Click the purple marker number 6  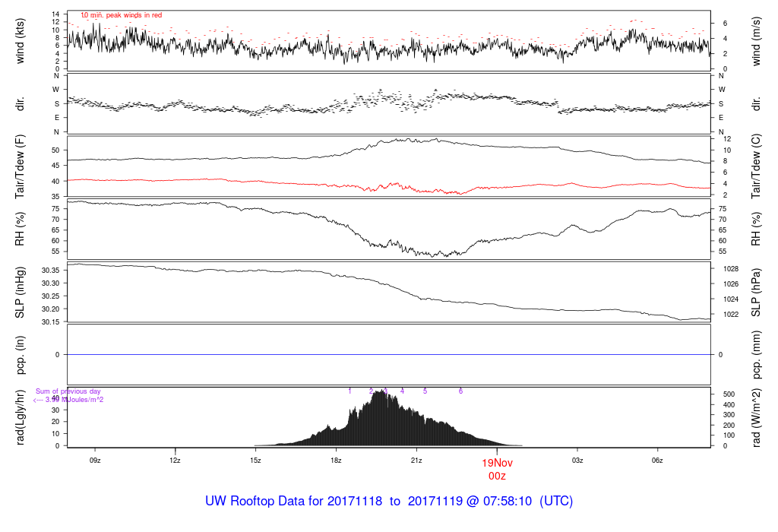461,391
